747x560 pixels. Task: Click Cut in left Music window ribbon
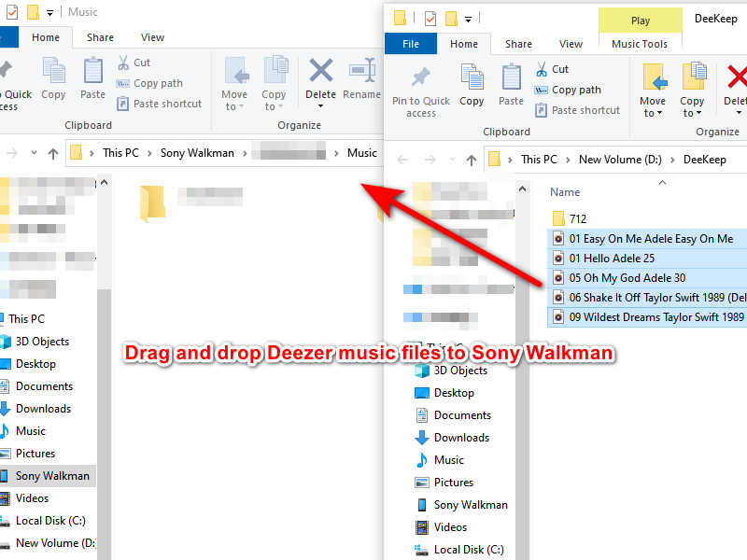[x=134, y=63]
